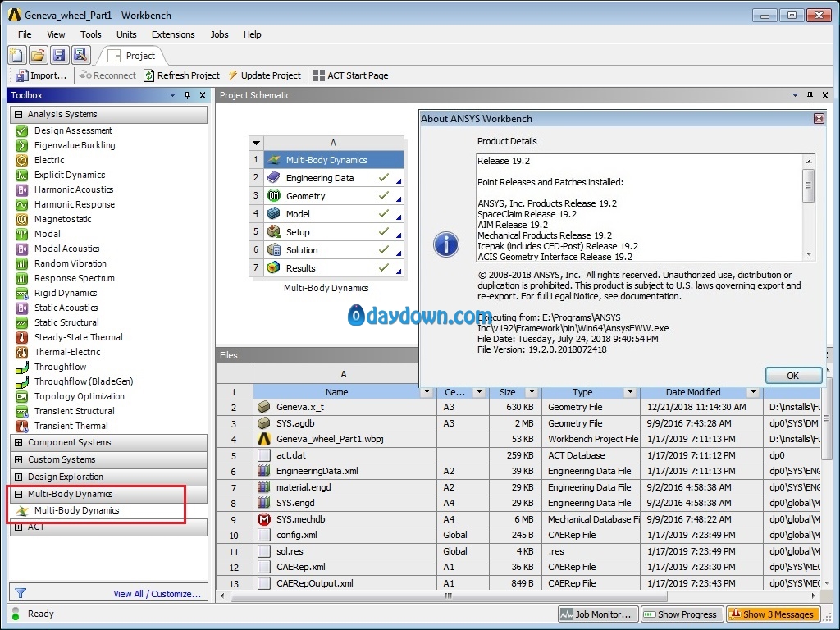This screenshot has width=840, height=630.
Task: Select Steady-State Thermal analysis system
Action: pos(78,337)
